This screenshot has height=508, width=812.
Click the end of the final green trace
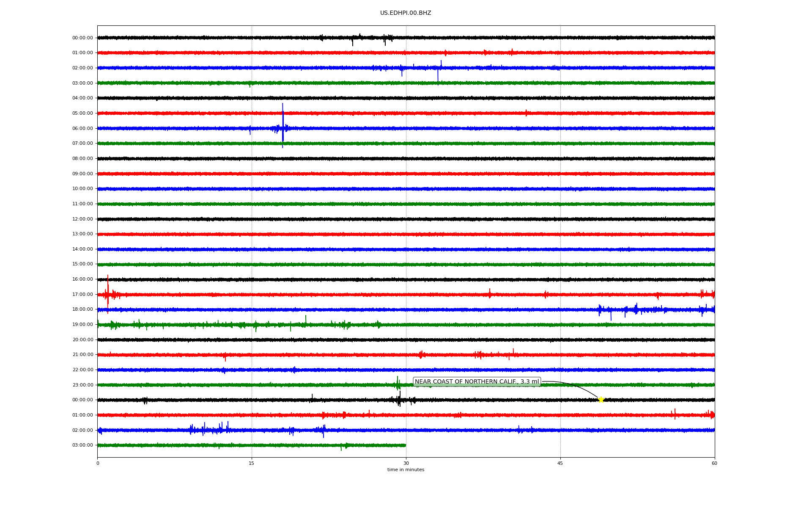click(405, 445)
